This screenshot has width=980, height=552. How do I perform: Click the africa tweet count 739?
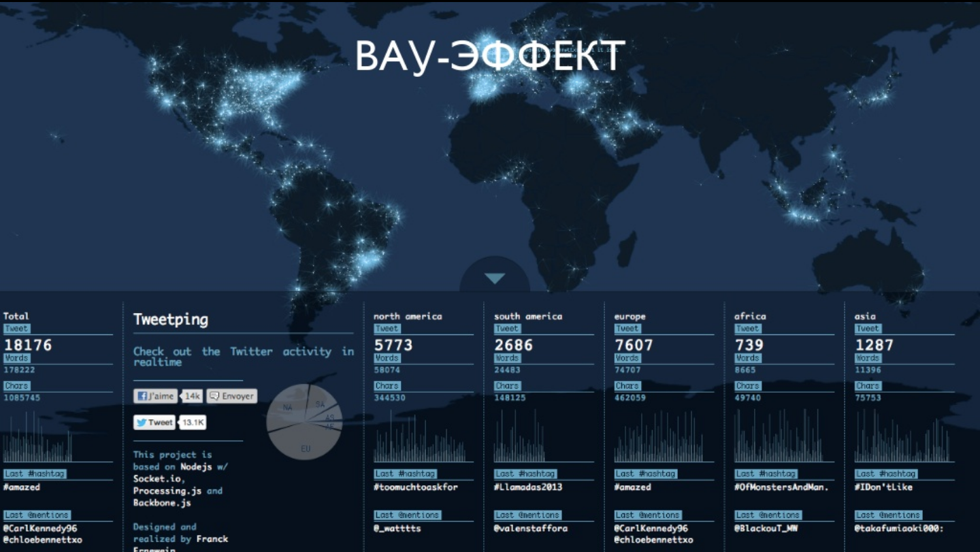(749, 345)
